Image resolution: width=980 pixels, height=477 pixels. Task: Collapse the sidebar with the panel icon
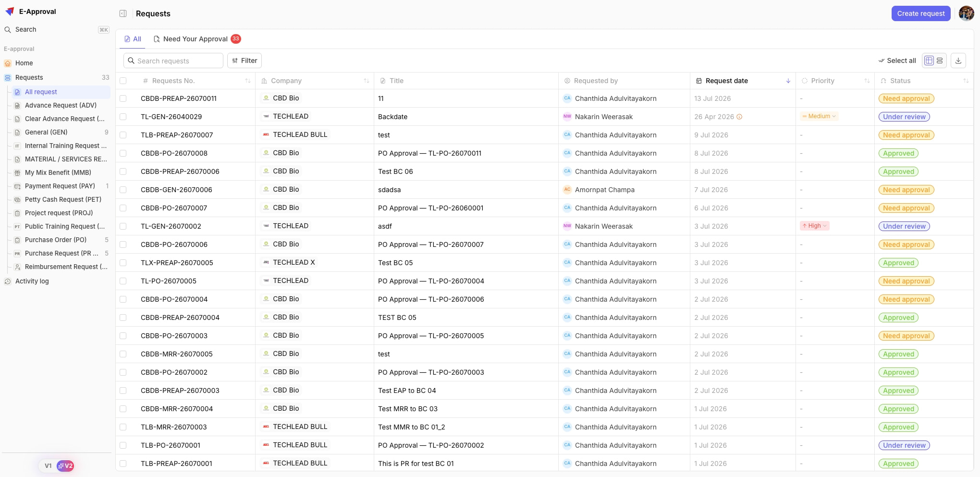(123, 13)
